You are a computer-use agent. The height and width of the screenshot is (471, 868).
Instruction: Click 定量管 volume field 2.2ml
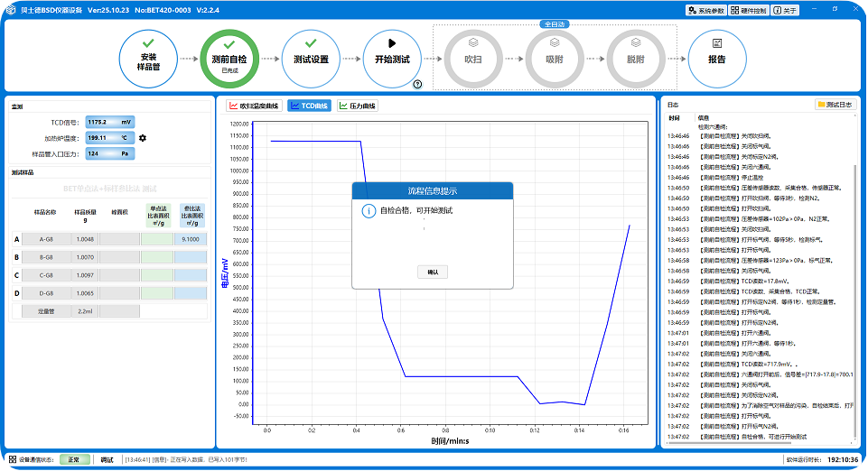(85, 311)
